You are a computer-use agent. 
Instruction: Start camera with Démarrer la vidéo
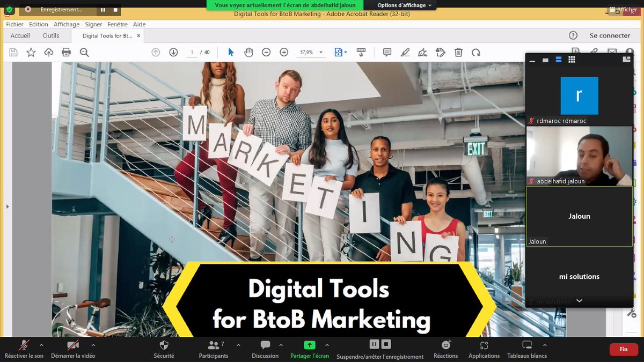point(73,348)
